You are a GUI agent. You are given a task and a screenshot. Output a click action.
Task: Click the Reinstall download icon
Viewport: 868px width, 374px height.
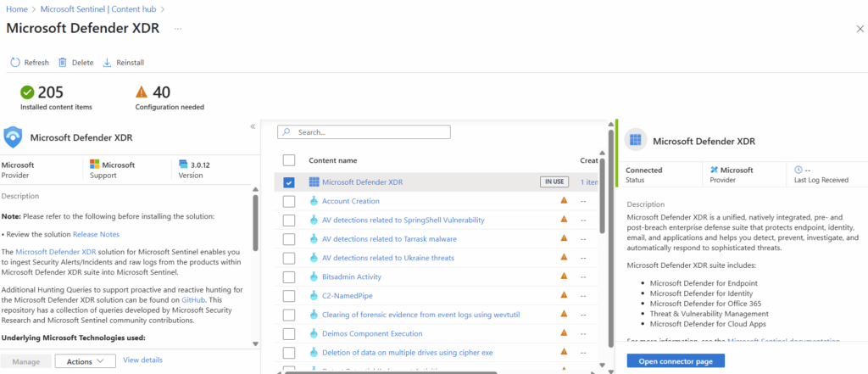pyautogui.click(x=108, y=63)
